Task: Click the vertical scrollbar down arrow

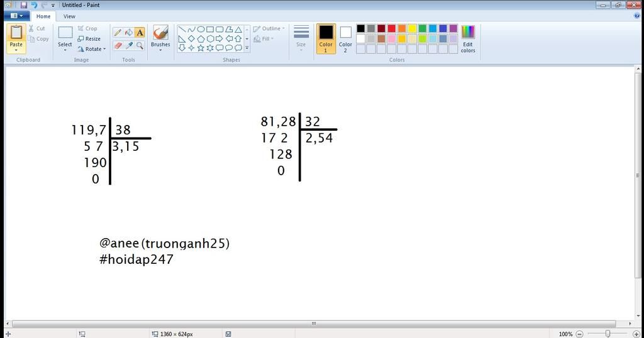Action: (638, 316)
